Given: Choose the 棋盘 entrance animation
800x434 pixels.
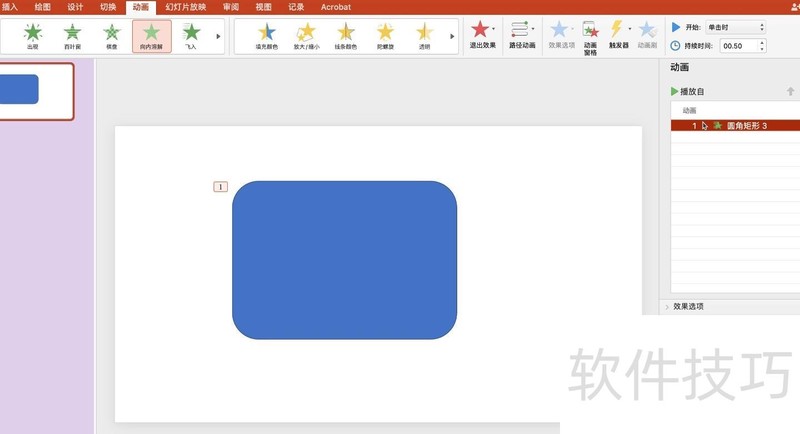Looking at the screenshot, I should [112, 36].
